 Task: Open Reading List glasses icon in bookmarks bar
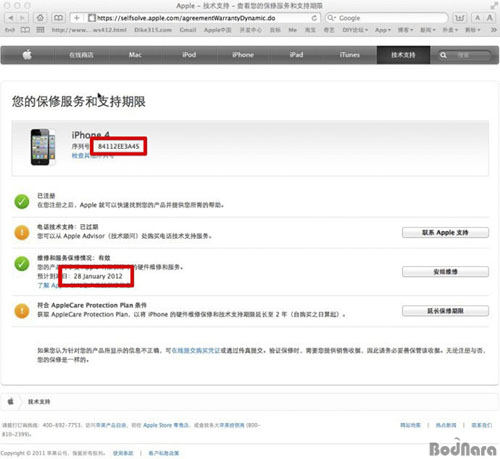pyautogui.click(x=10, y=30)
